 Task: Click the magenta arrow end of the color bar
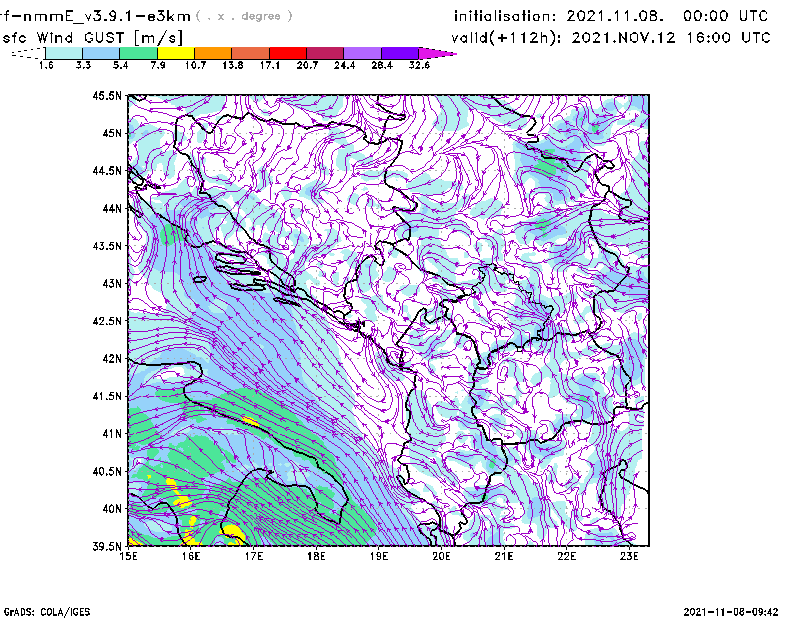tap(437, 53)
